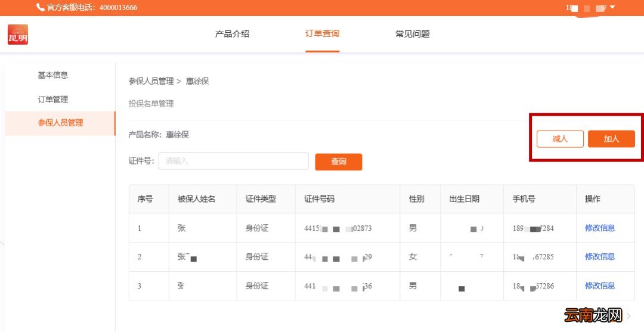Click the 参保人员管理 breadcrumb link
The height and width of the screenshot is (332, 644).
pyautogui.click(x=151, y=81)
